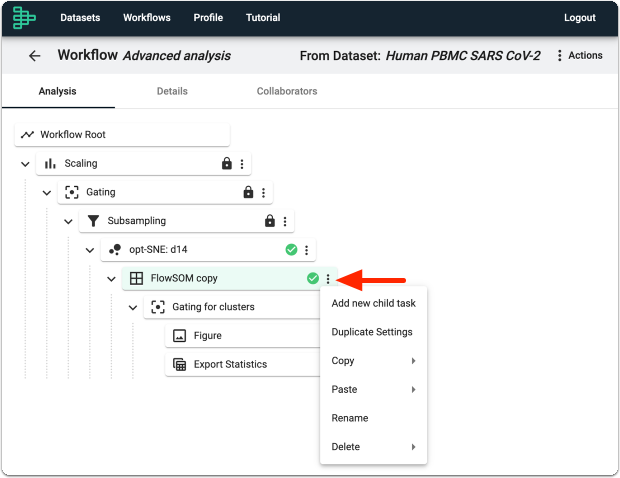Select the Workflow Root node
The width and height of the screenshot is (620, 478).
coord(122,135)
